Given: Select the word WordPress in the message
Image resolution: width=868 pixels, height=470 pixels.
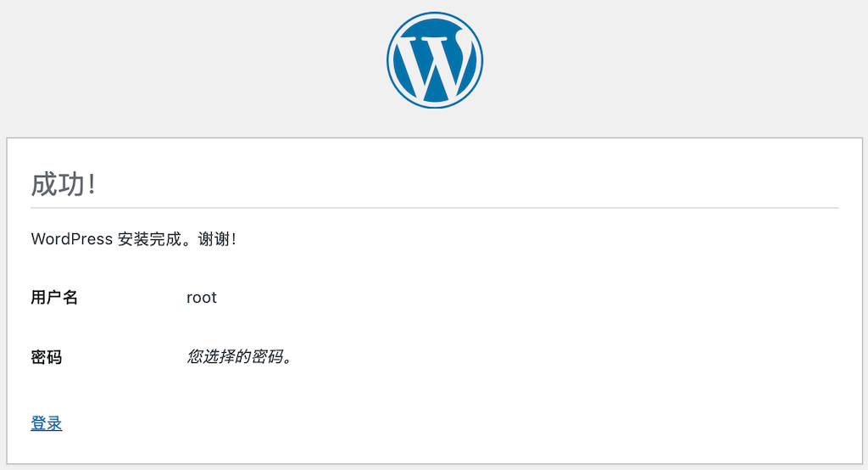Looking at the screenshot, I should (x=72, y=239).
